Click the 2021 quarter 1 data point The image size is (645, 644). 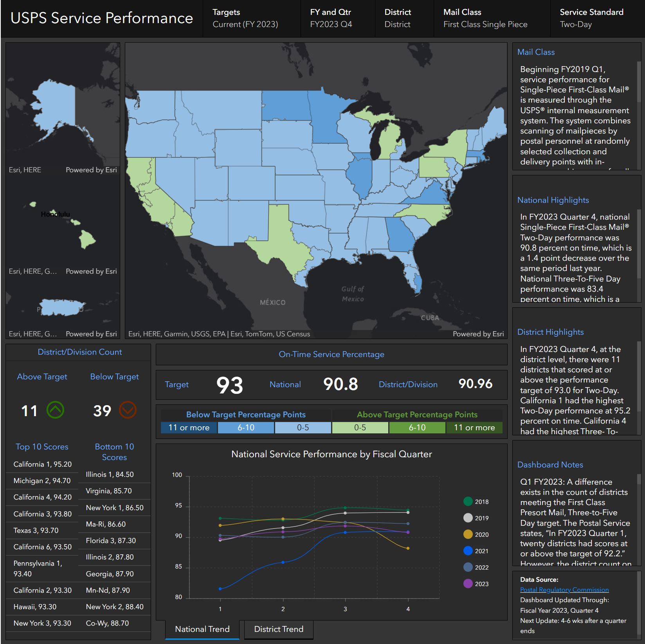pos(220,589)
